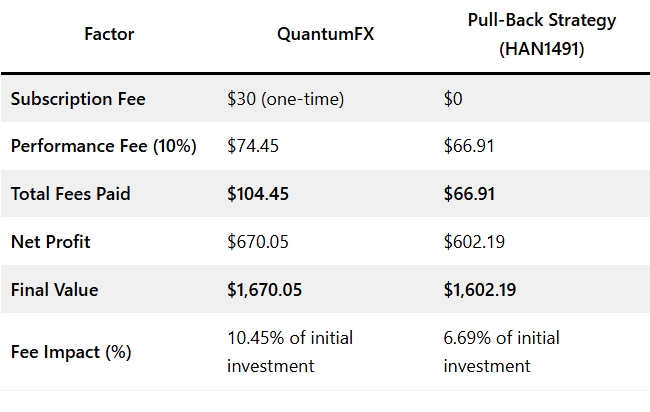Select the $74.45 performance fee value
The width and height of the screenshot is (650, 412).
click(253, 146)
